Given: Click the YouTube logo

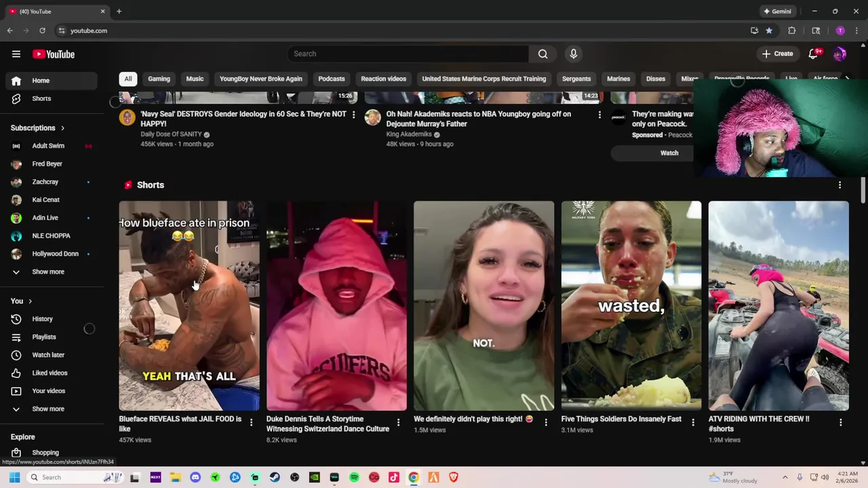Looking at the screenshot, I should 53,54.
